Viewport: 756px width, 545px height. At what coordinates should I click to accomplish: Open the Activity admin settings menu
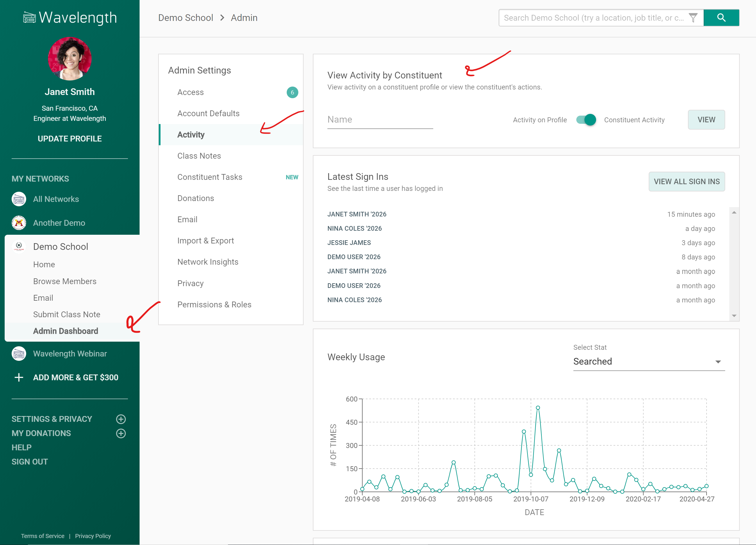point(191,134)
